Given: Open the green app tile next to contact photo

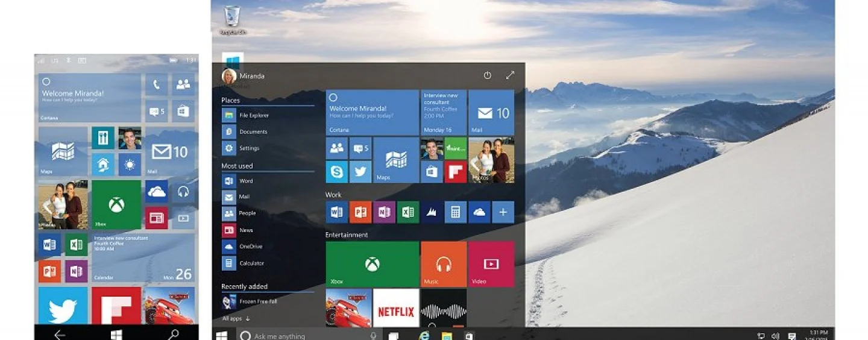Looking at the screenshot, I should pos(456,148).
